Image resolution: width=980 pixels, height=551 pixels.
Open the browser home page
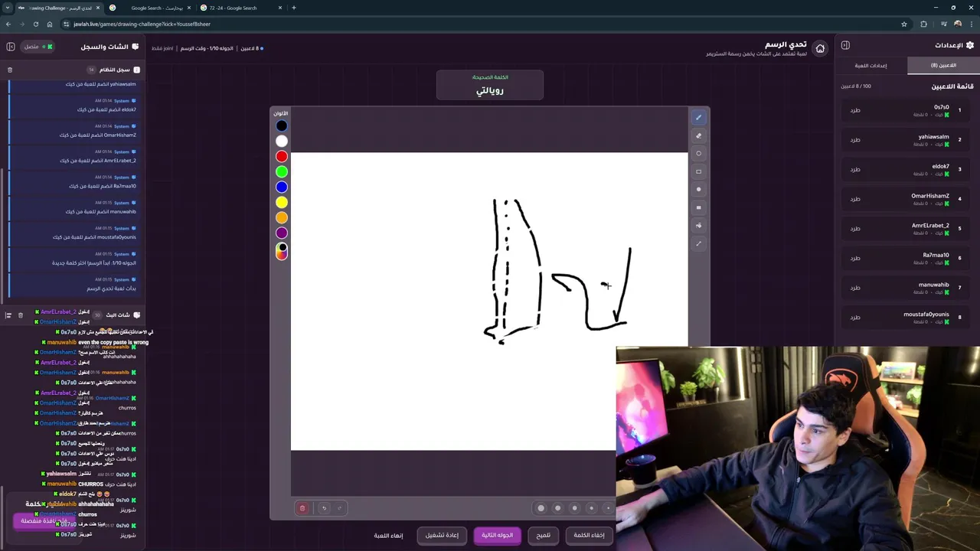coord(49,24)
